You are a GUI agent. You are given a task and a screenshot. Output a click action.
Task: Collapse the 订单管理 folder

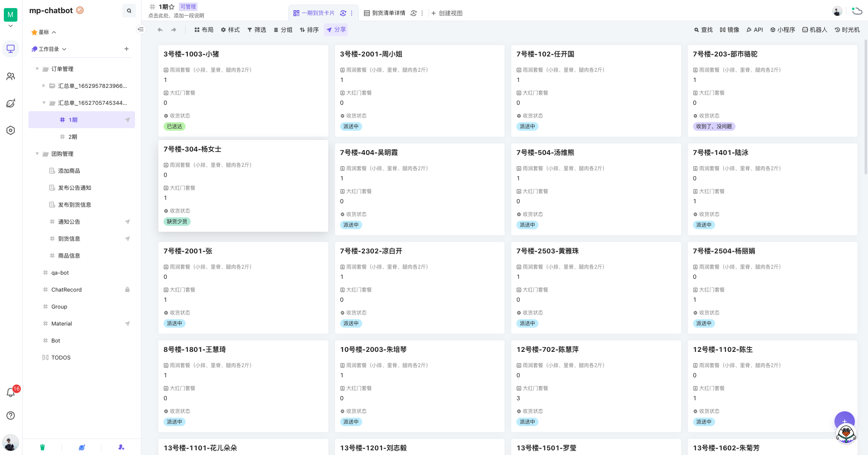pyautogui.click(x=37, y=69)
